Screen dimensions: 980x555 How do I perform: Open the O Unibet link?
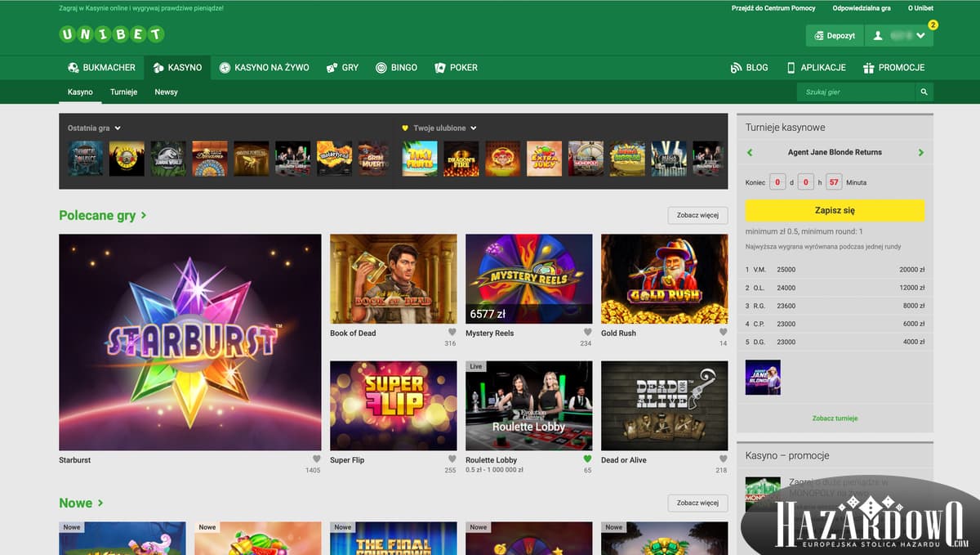(920, 8)
